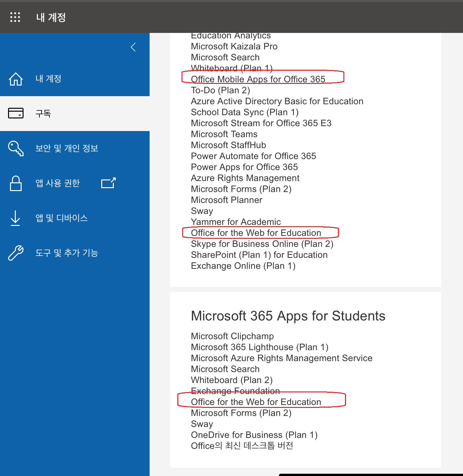
Task: Open the app launcher grid icon
Action: 15,17
